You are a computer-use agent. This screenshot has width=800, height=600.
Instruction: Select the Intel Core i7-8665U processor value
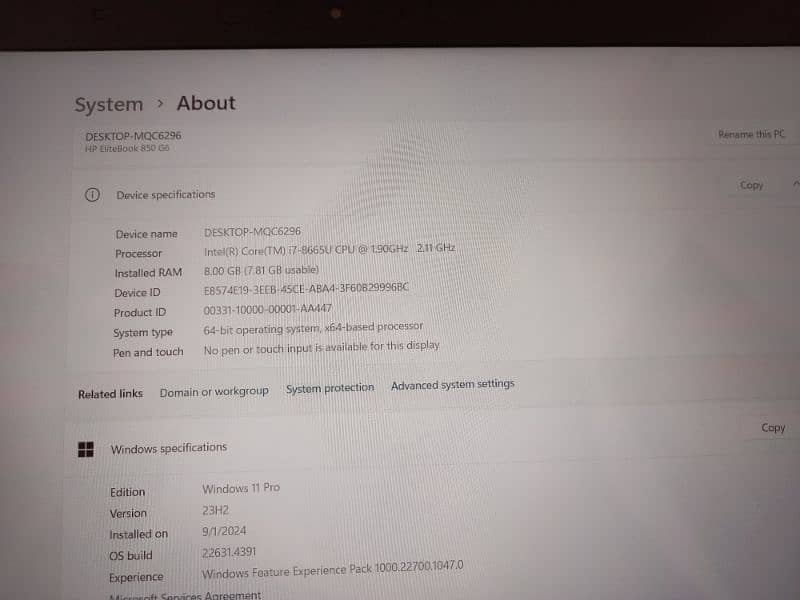(x=329, y=249)
